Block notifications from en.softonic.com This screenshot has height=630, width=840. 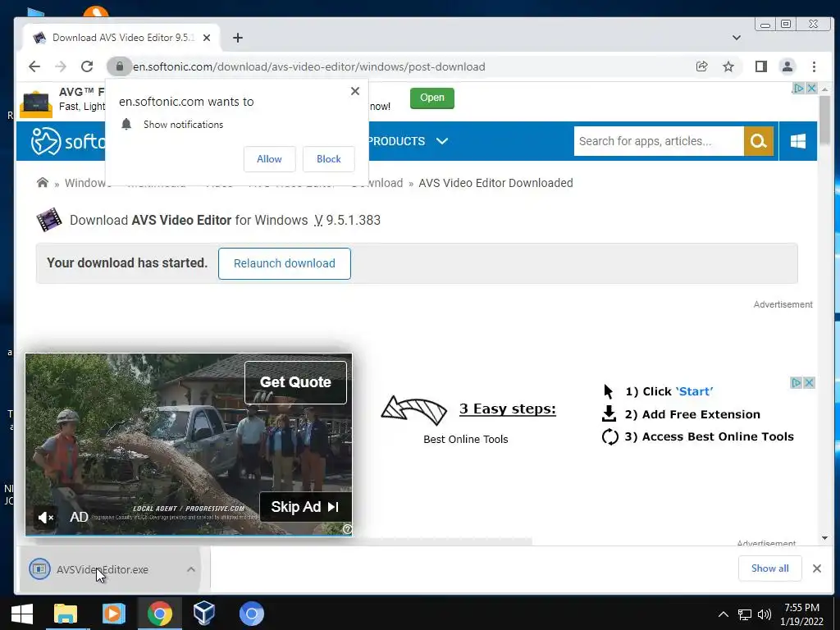(328, 159)
